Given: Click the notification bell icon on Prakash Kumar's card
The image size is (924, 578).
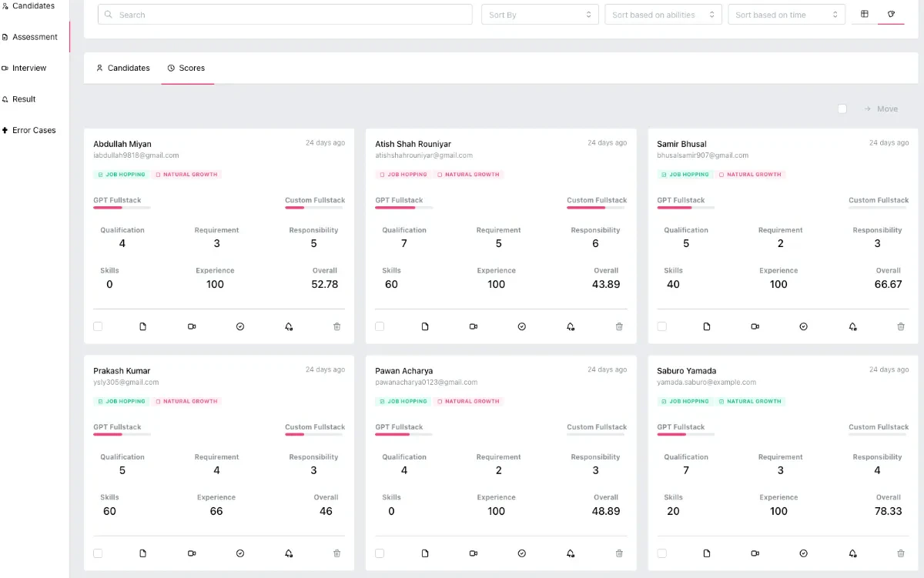Looking at the screenshot, I should pyautogui.click(x=288, y=553).
